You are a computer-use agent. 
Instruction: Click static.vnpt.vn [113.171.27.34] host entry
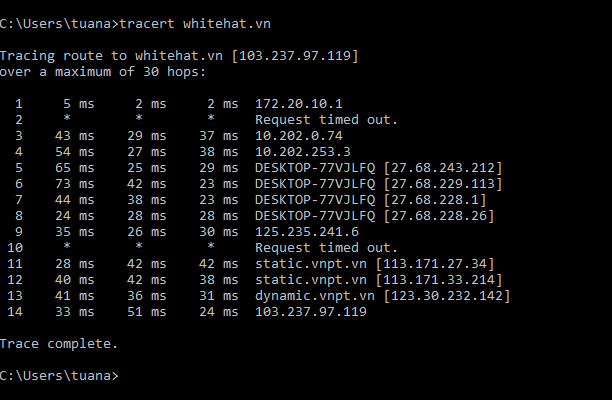coord(375,264)
